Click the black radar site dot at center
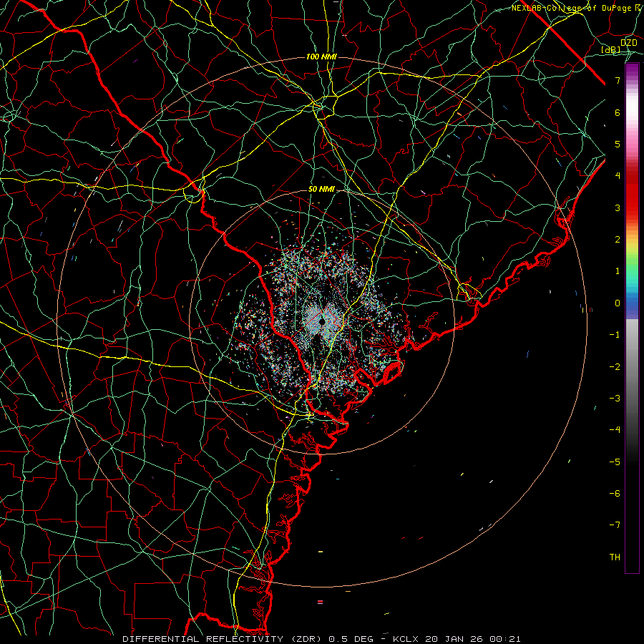Viewport: 644px width, 644px height. pos(323,321)
